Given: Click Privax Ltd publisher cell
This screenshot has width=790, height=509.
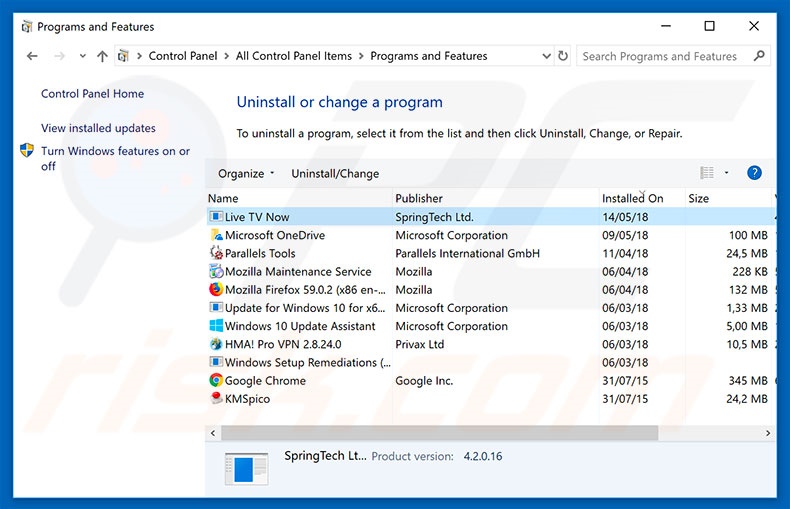Looking at the screenshot, I should click(420, 344).
